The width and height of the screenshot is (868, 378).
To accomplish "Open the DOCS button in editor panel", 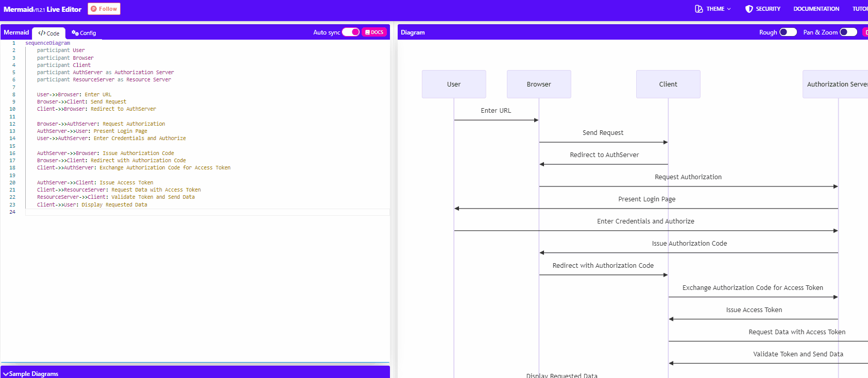I will [x=375, y=32].
